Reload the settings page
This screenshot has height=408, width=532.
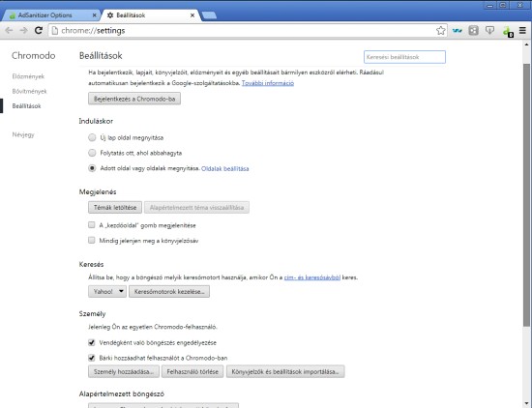(39, 31)
